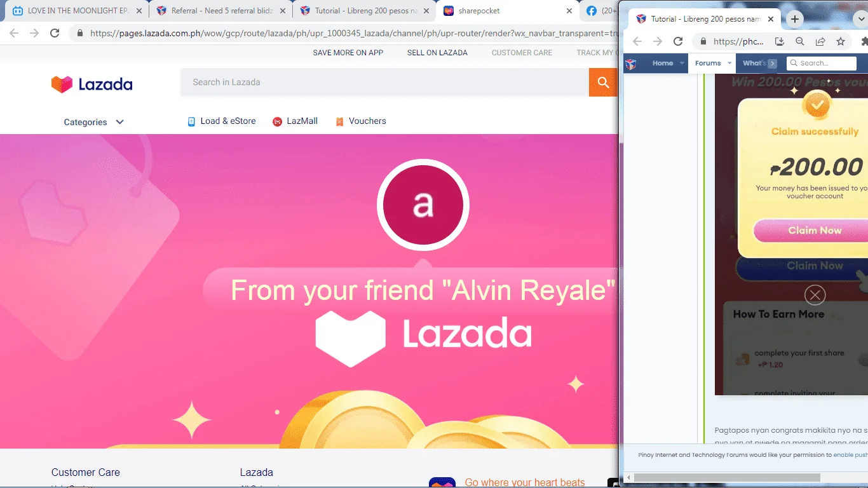This screenshot has height=488, width=868.
Task: Click the Lazada URL address bar
Action: point(353,33)
